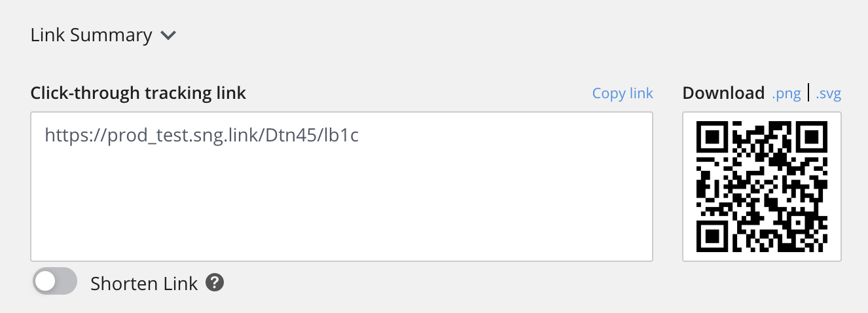868x313 pixels.
Task: Click the QR code image
Action: pyautogui.click(x=762, y=187)
